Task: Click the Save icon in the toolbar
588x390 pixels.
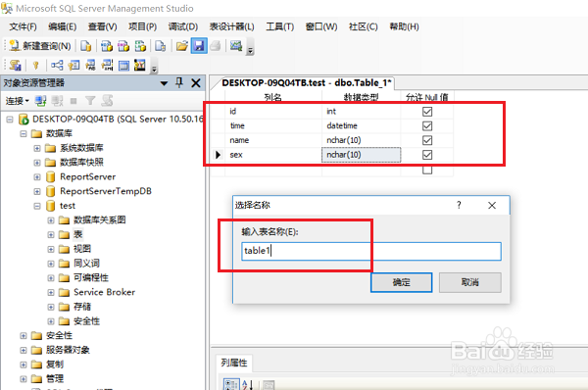Action: (x=199, y=46)
